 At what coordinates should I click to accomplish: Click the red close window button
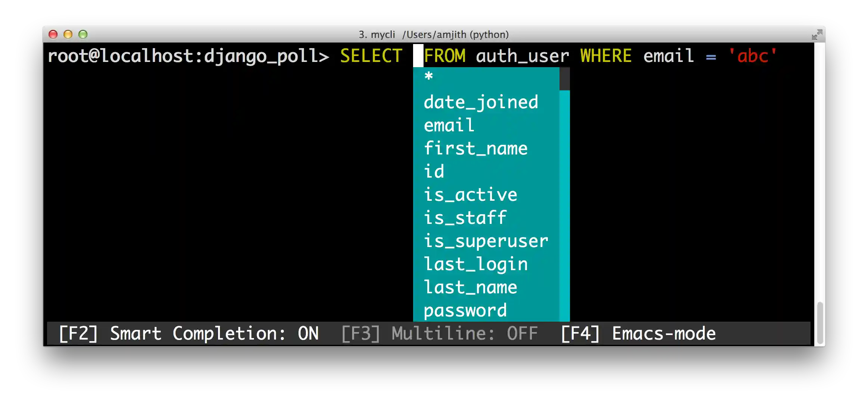[53, 35]
